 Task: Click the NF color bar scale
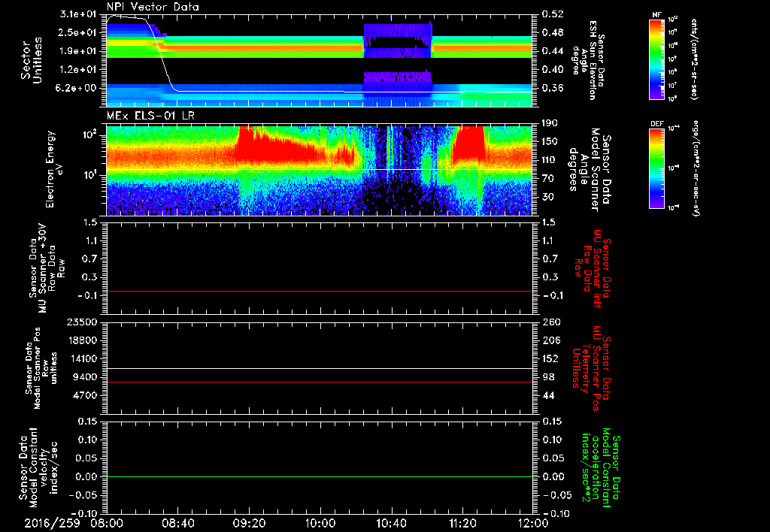coord(656,59)
